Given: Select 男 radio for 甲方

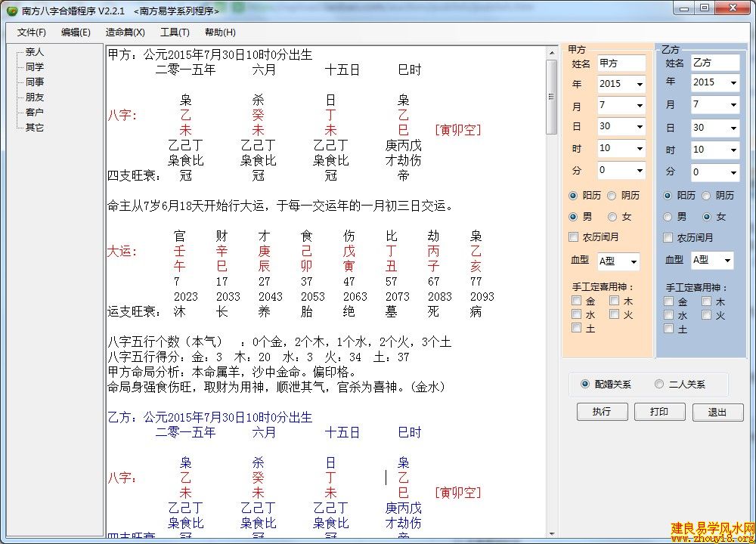Looking at the screenshot, I should (x=573, y=217).
